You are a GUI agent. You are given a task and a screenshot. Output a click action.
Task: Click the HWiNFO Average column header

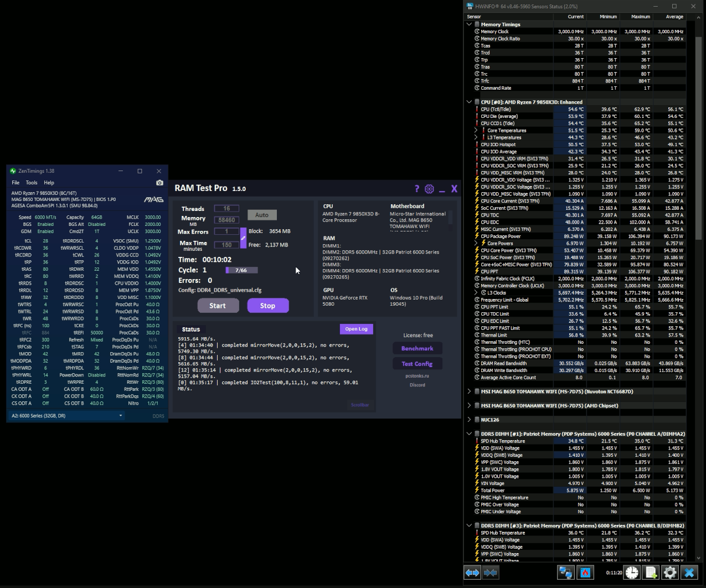coord(669,17)
